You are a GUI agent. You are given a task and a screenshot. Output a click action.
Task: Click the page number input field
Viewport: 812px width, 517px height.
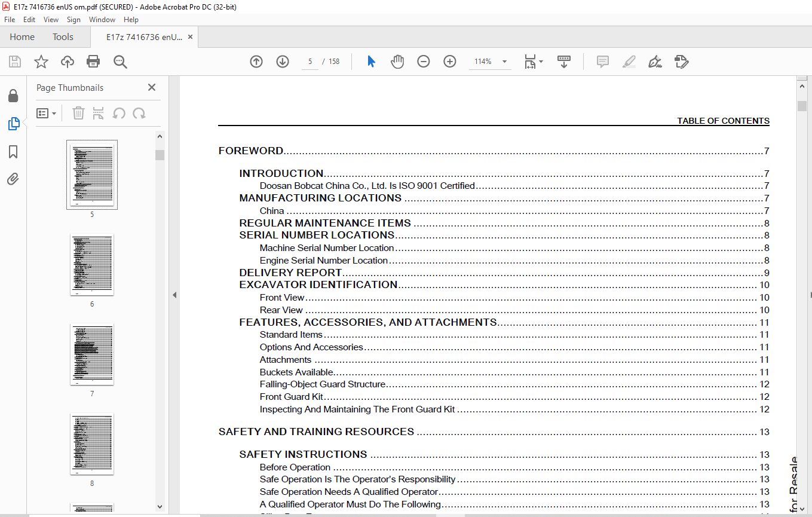[x=310, y=62]
